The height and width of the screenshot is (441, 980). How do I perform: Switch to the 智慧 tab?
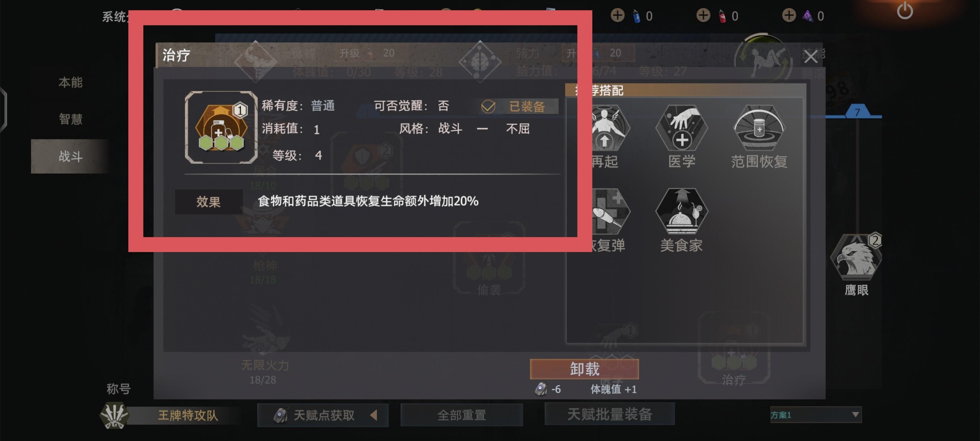70,119
